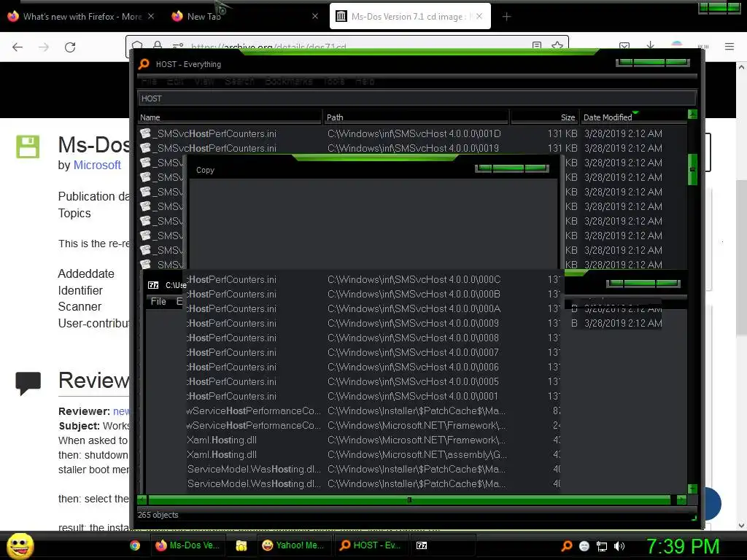Image resolution: width=747 pixels, height=560 pixels.
Task: Switch to Yahoo! Messenger taskbar button
Action: [293, 545]
